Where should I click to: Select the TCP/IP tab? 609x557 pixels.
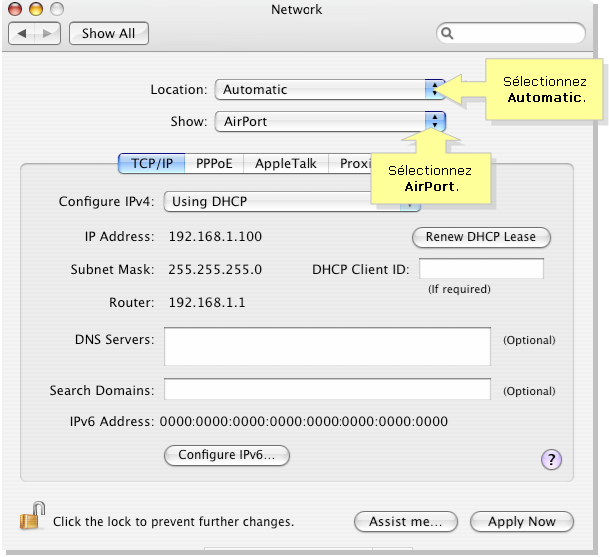tap(152, 164)
